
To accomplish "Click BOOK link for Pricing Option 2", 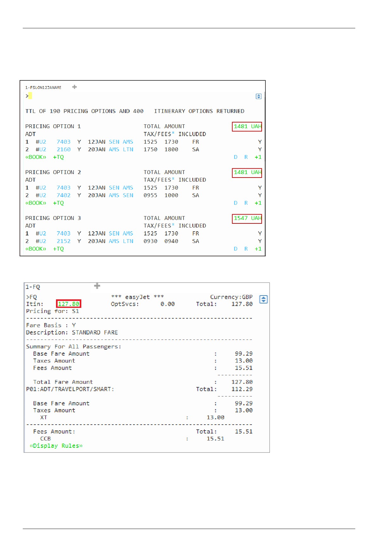I will point(36,203).
